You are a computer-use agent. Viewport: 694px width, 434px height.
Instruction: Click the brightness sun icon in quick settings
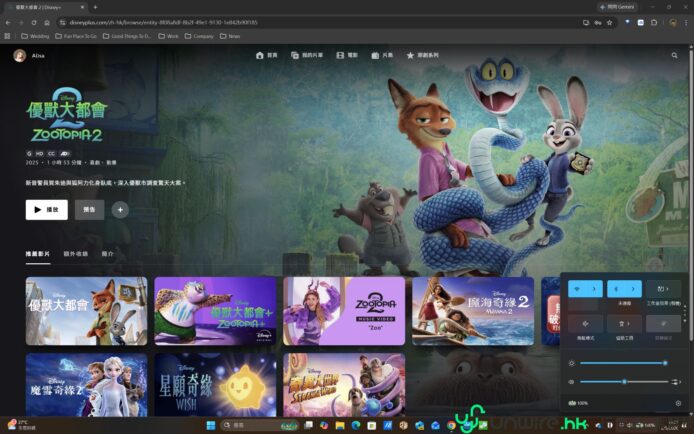click(571, 363)
